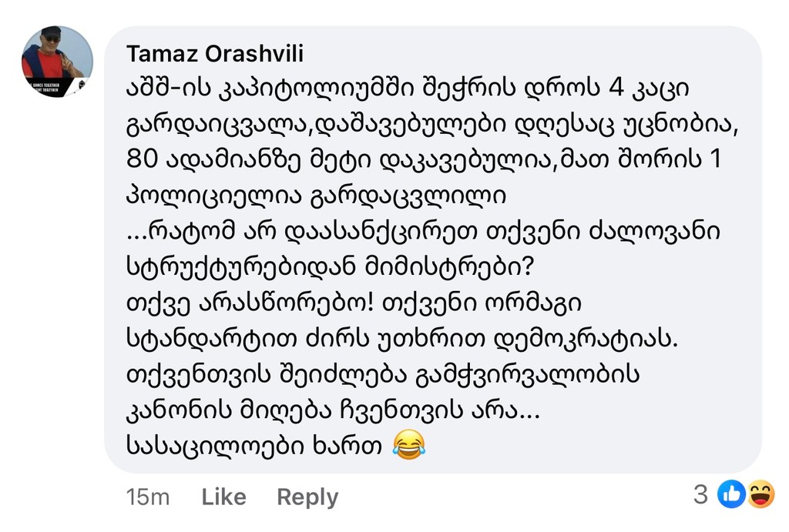
Task: Like the comment
Action: coord(223,497)
